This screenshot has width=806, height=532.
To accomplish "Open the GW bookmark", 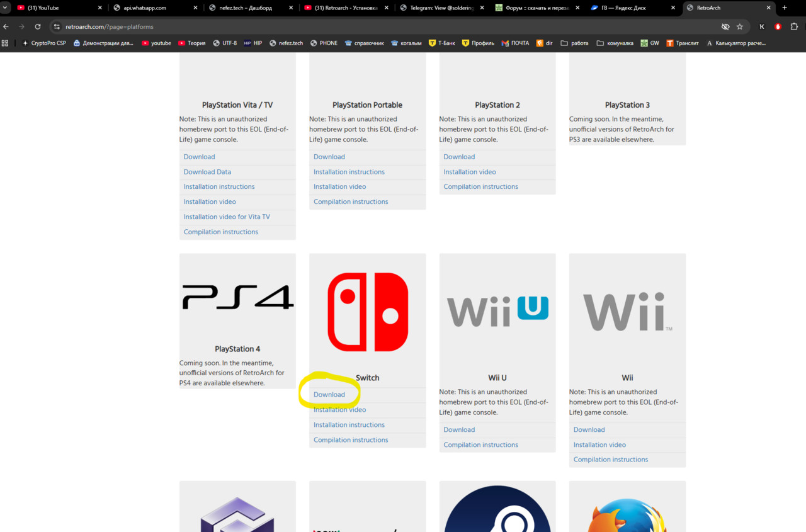I will coord(650,43).
